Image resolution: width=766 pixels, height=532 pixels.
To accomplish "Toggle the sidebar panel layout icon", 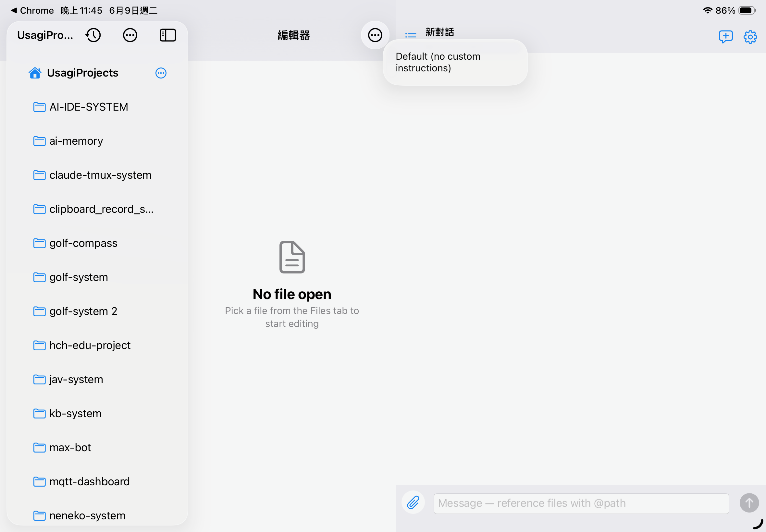I will (168, 35).
